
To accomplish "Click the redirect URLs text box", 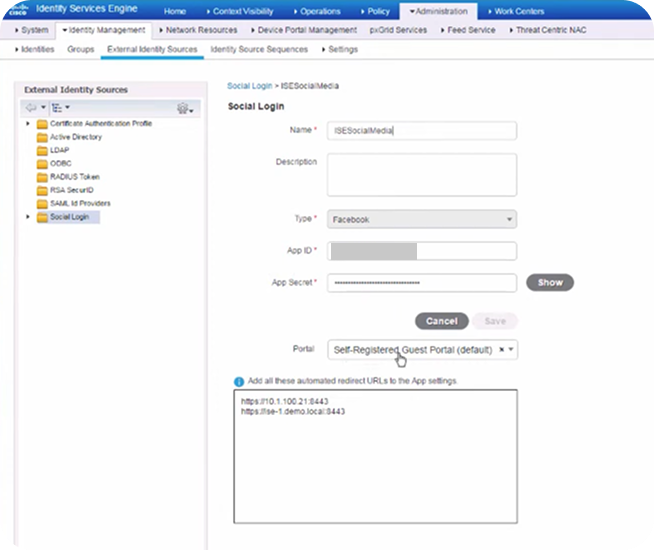I will (x=375, y=456).
